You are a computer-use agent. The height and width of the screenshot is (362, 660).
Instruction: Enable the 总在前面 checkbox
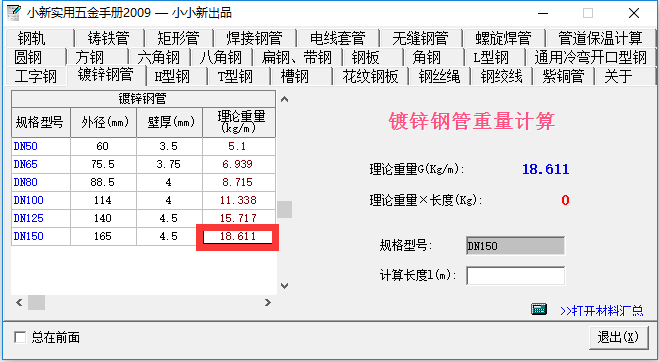(x=20, y=337)
